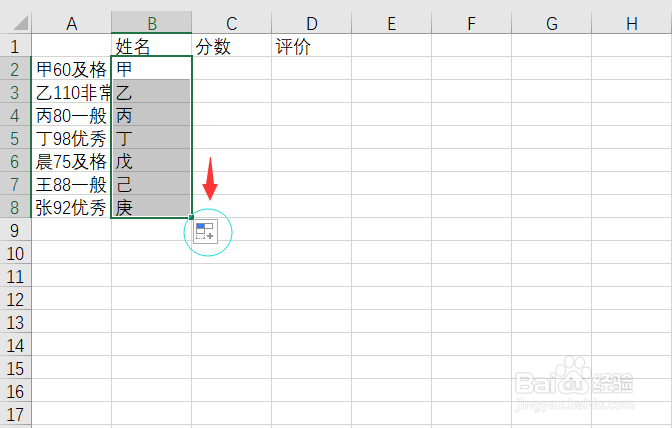Select row 15 header

(x=15, y=368)
